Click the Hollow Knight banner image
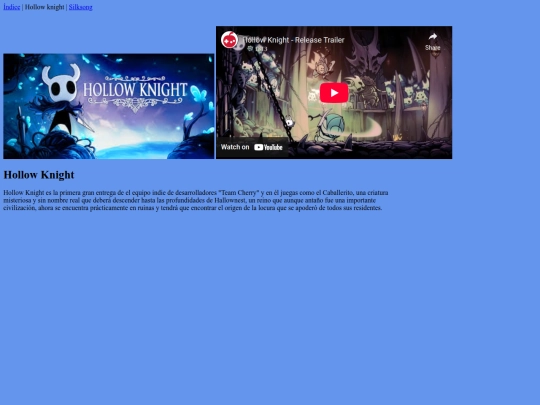Viewport: 540px width, 405px height. click(108, 106)
